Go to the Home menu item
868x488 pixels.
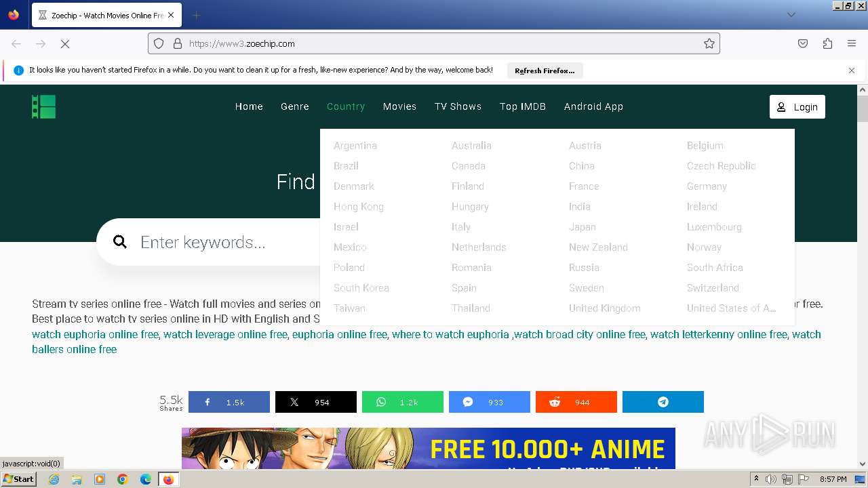(249, 106)
